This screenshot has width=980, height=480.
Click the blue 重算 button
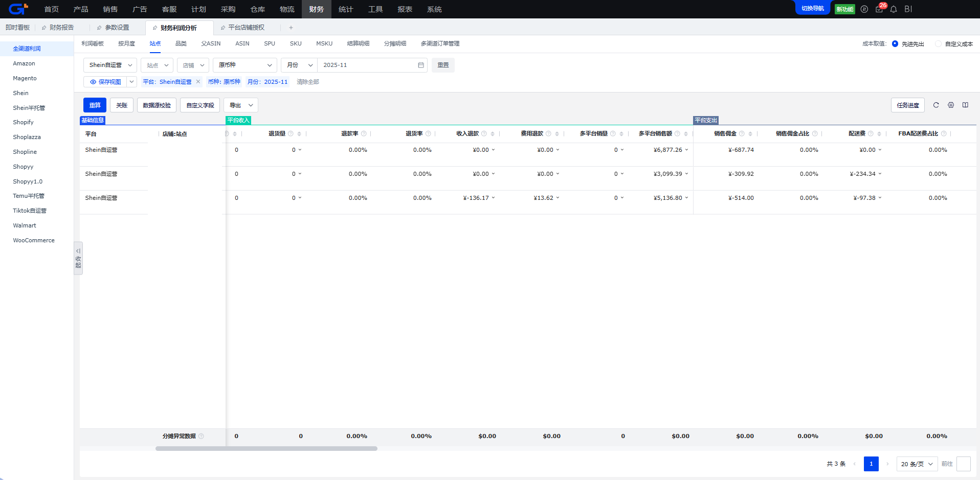[x=95, y=105]
